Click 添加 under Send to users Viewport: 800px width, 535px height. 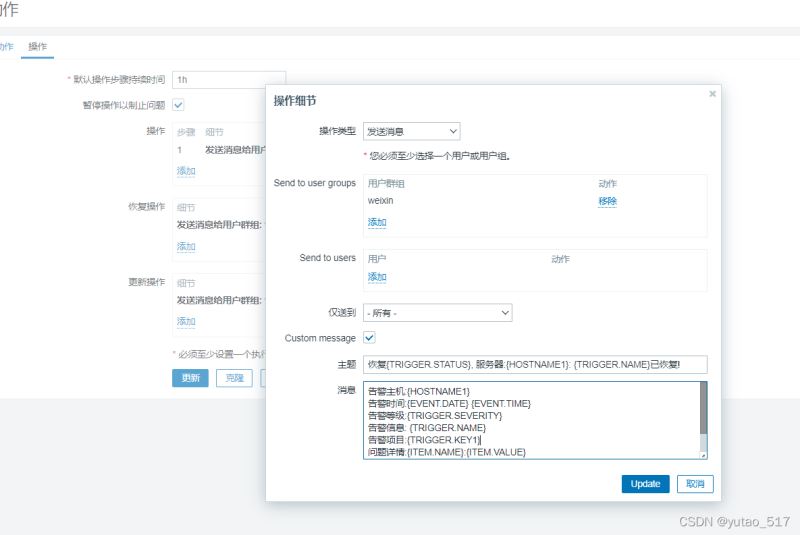point(377,277)
